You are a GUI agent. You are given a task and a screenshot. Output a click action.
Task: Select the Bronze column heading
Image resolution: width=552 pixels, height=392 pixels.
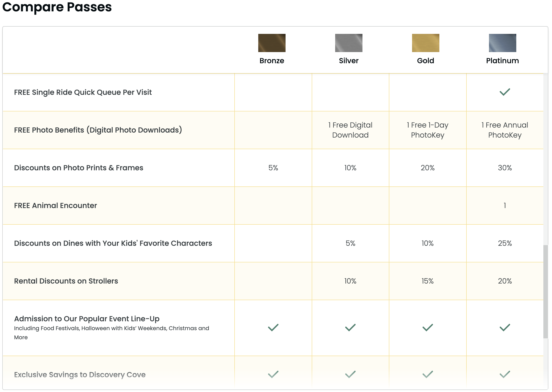coord(271,60)
